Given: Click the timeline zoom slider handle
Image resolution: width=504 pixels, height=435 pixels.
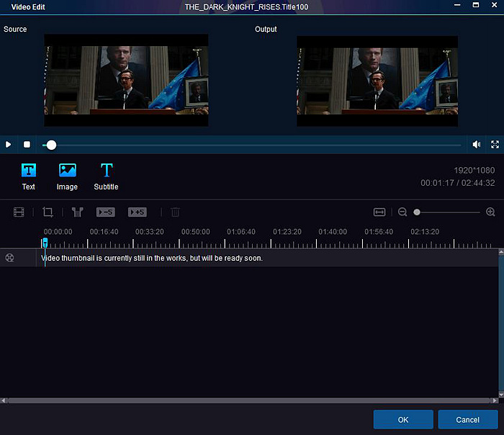Looking at the screenshot, I should click(417, 212).
